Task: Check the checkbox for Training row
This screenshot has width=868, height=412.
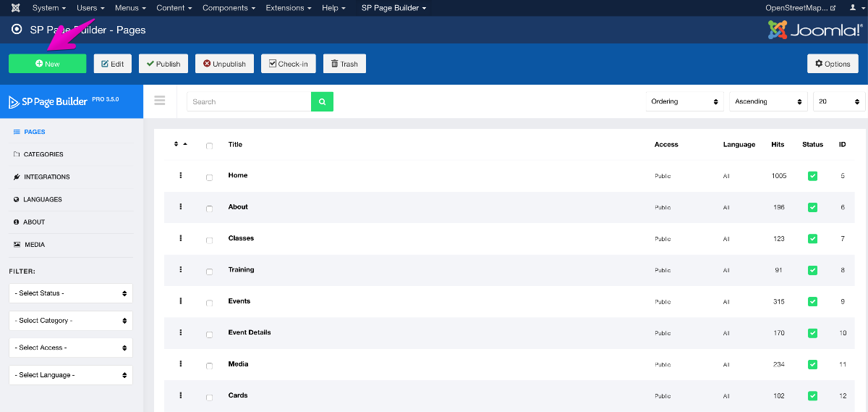Action: (x=209, y=272)
